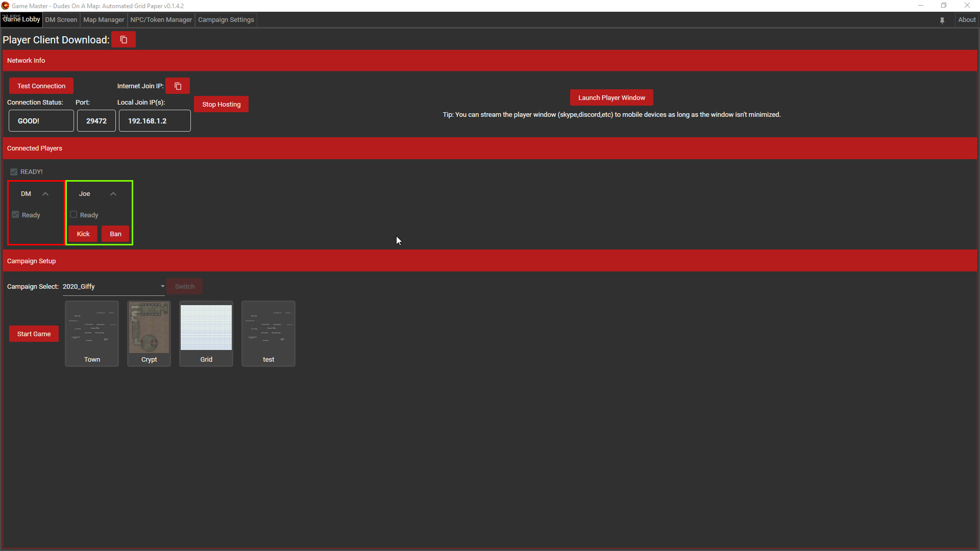Select the Crypt map thumbnail

(x=149, y=328)
